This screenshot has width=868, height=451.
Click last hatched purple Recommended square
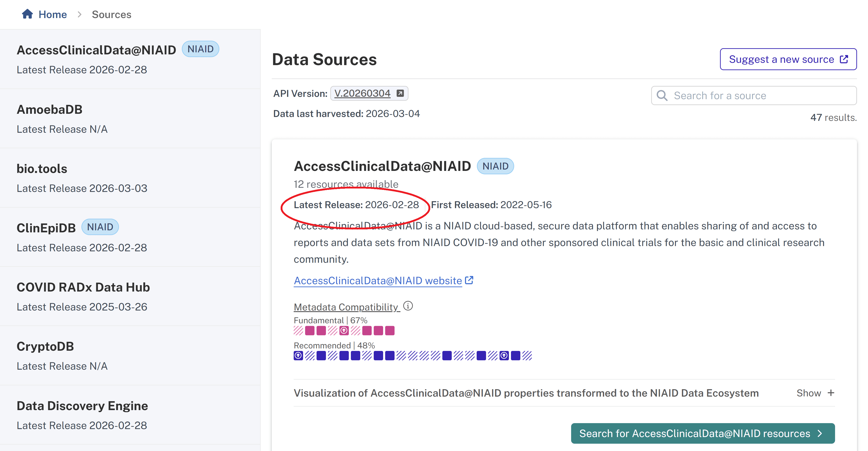point(527,356)
